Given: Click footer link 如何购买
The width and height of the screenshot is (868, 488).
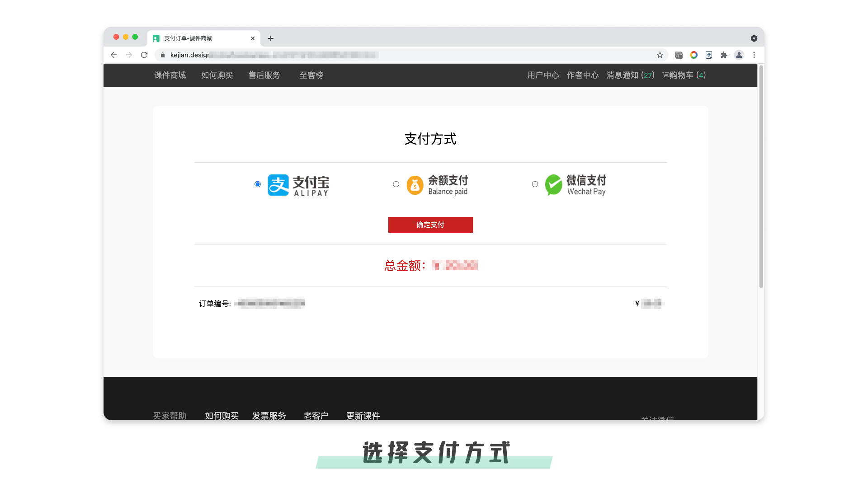Looking at the screenshot, I should pyautogui.click(x=222, y=416).
